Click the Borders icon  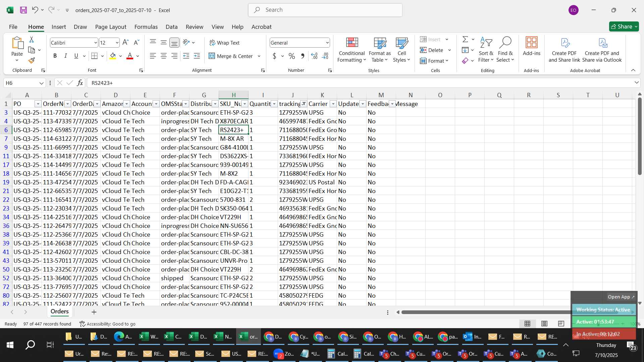tap(95, 56)
